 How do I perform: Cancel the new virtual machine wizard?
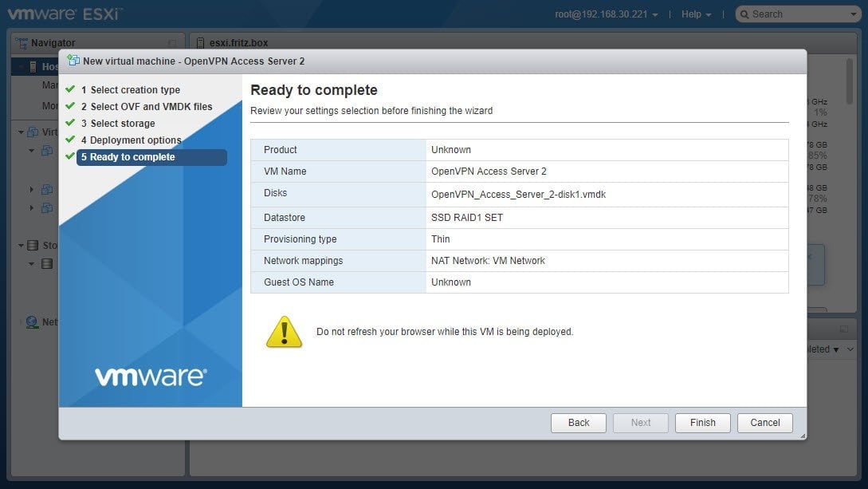coord(764,423)
